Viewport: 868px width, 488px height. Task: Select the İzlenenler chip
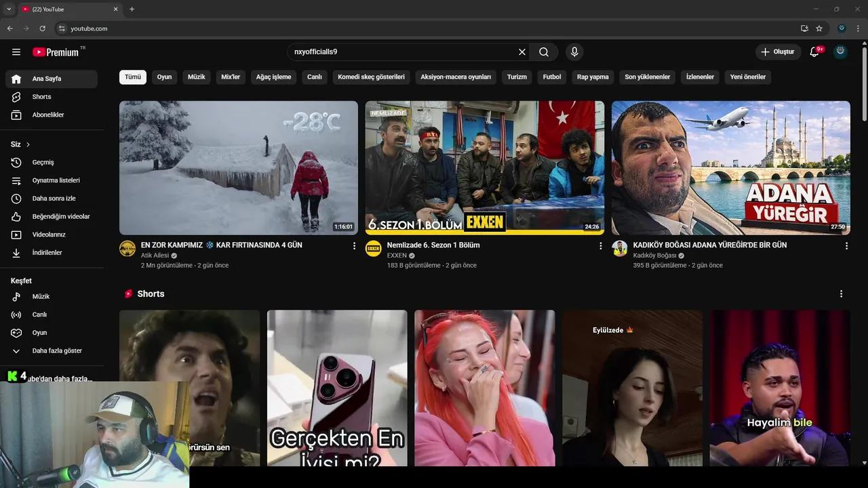pyautogui.click(x=700, y=77)
